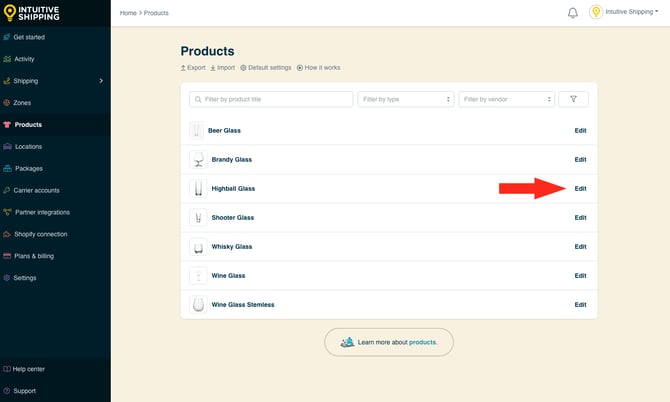
Task: Open Packages from the sidebar
Action: tap(28, 168)
